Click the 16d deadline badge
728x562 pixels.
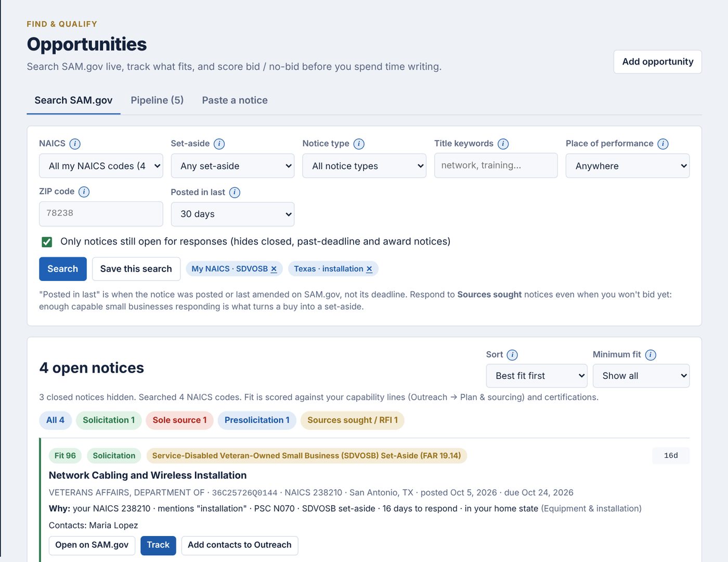(671, 456)
